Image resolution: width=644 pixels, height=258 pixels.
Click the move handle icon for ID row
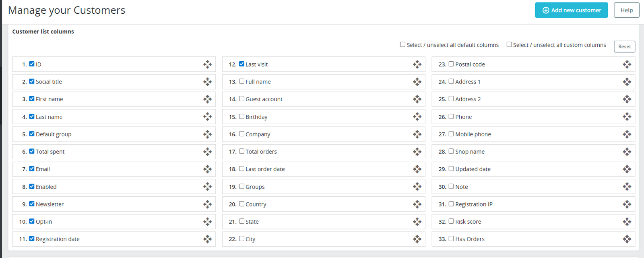coord(207,64)
